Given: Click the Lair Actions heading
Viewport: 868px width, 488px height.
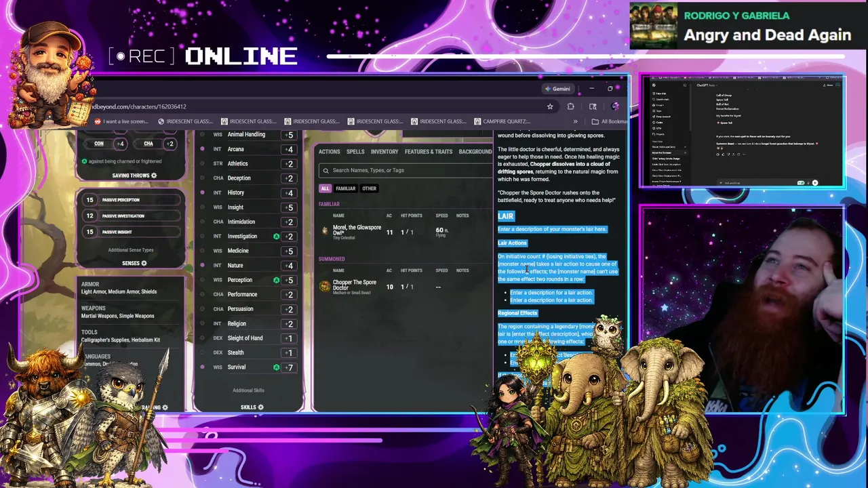Looking at the screenshot, I should click(512, 243).
